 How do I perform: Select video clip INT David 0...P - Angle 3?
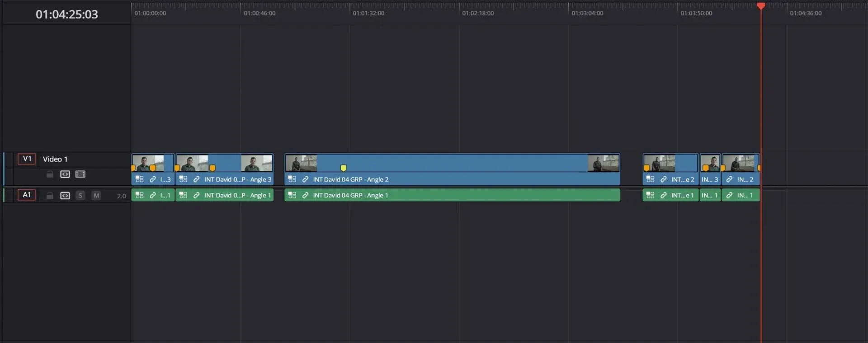pos(224,169)
